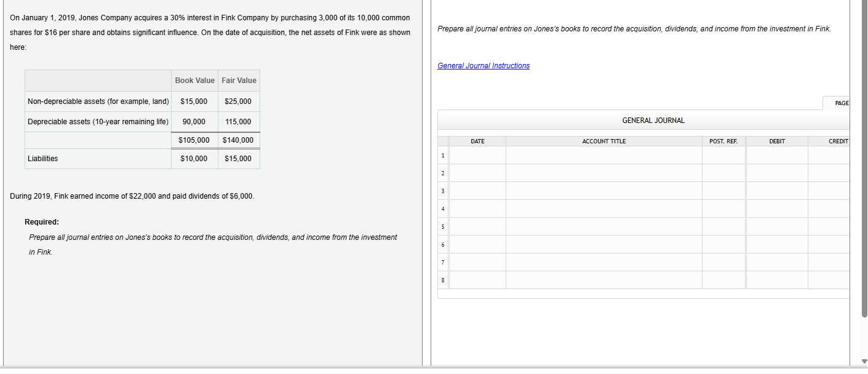Click the Debit cell in journal row 7
Image resolution: width=868 pixels, height=374 pixels.
coord(777,262)
